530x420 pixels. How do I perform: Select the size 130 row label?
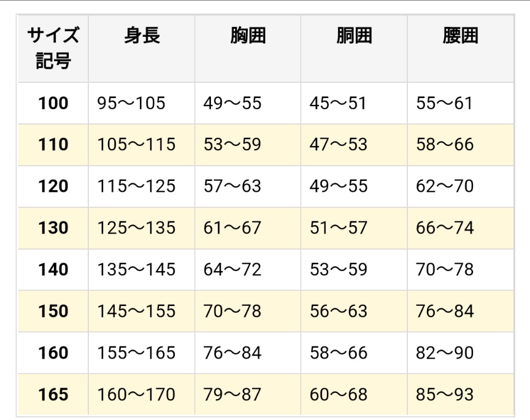coord(53,228)
